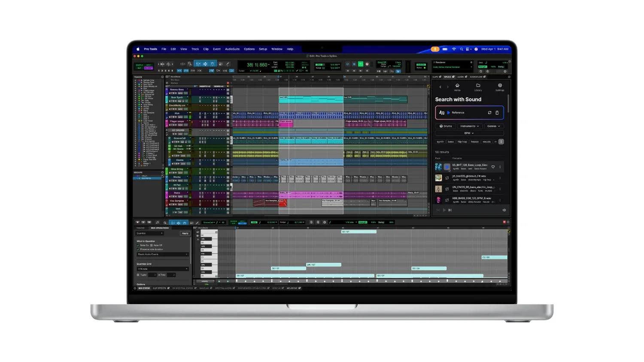
Task: Favorite the SS_BHT_128_Bass_Loop result with the heart icon
Action: click(493, 166)
